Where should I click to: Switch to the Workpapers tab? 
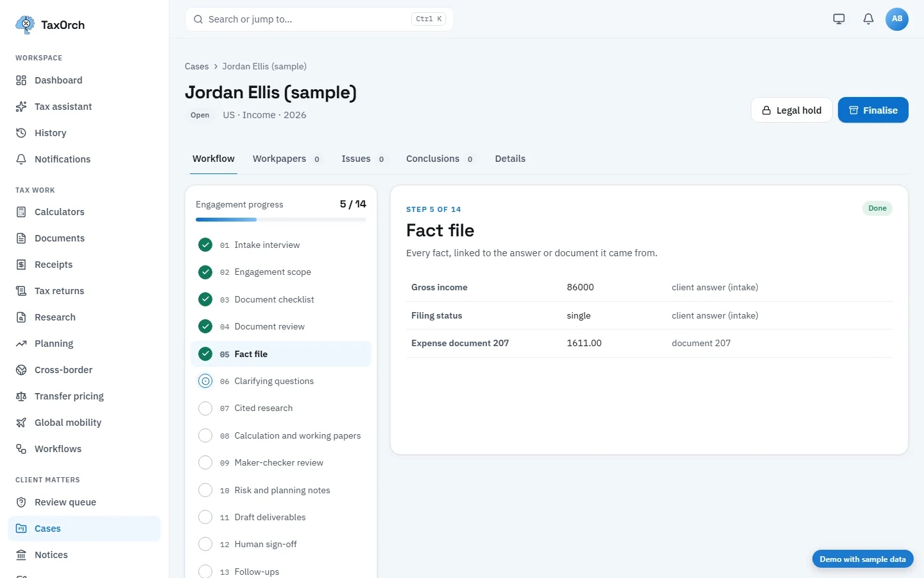[287, 159]
